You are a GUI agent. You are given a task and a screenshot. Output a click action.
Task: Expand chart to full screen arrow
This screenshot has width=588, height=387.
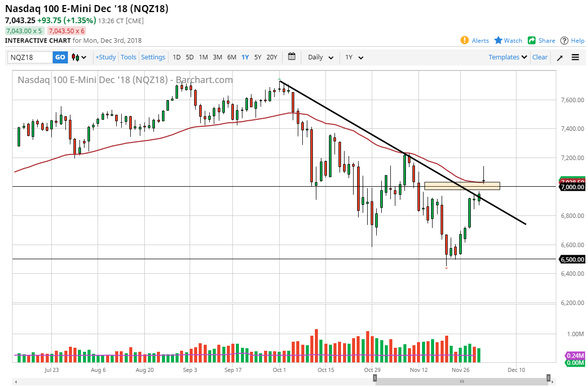click(560, 57)
